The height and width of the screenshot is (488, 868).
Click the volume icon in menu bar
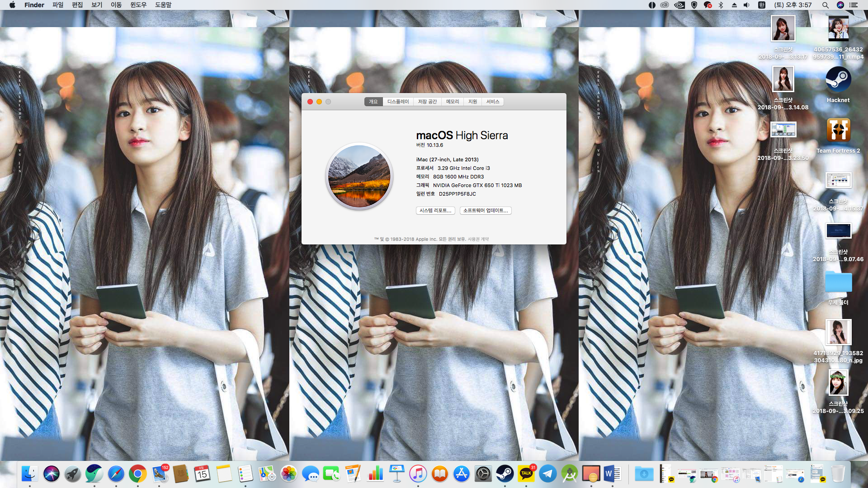pyautogui.click(x=747, y=5)
